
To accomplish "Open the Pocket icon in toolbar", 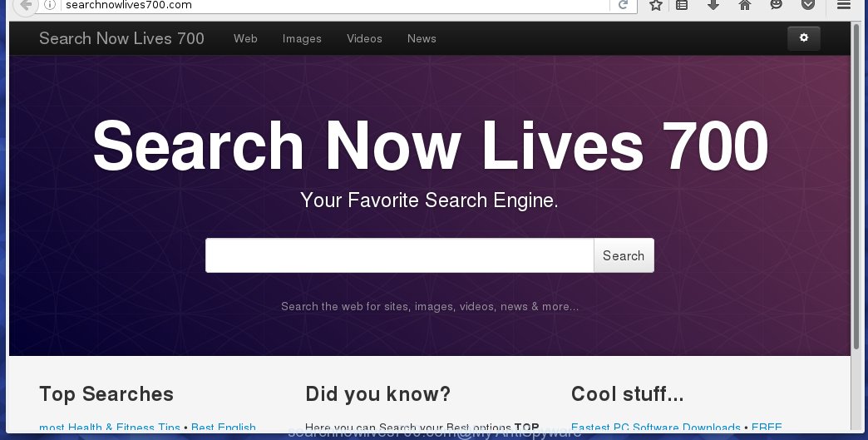I will tap(808, 5).
